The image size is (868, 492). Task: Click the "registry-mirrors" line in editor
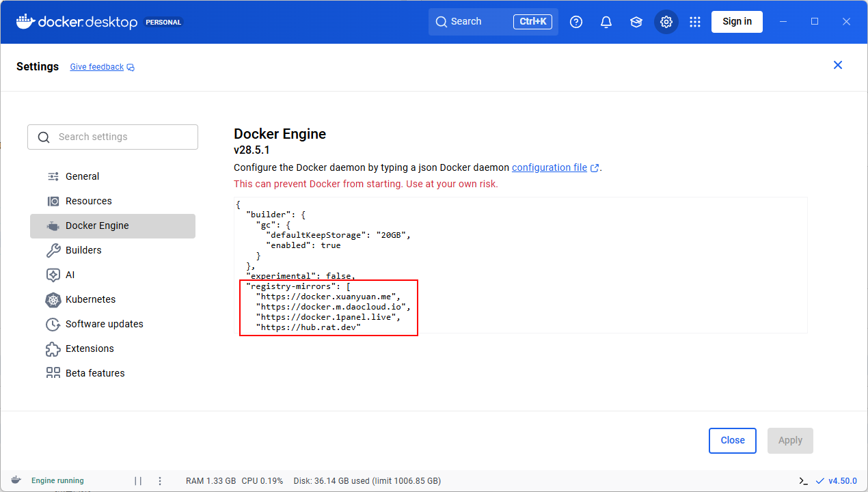click(x=298, y=286)
